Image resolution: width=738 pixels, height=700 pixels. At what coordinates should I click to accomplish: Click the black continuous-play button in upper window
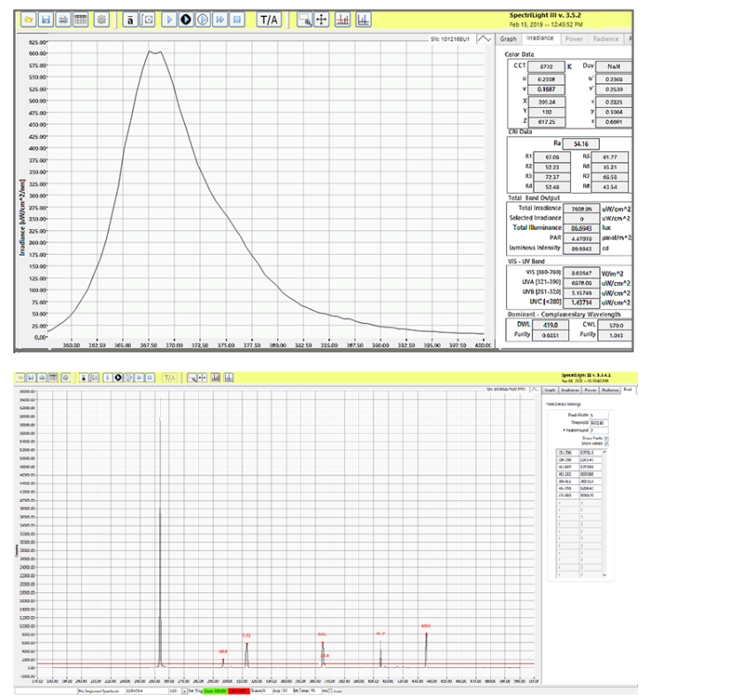(x=186, y=19)
